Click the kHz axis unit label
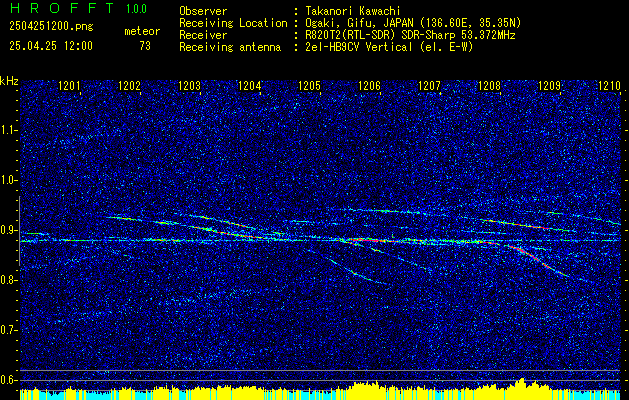 [9, 81]
